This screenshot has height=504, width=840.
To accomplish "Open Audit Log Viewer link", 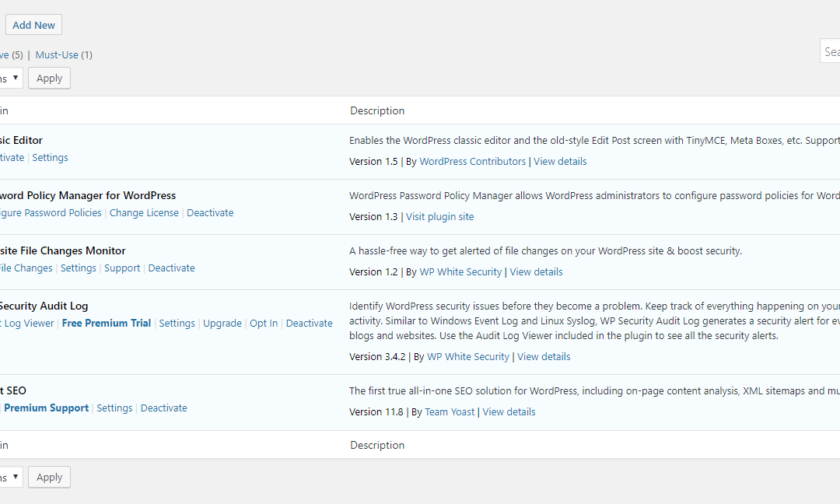I will [x=26, y=323].
